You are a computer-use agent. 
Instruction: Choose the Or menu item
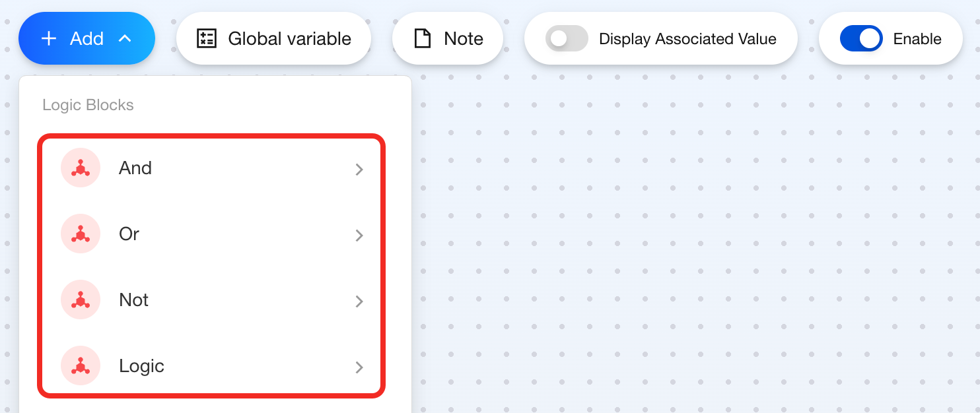click(x=129, y=234)
